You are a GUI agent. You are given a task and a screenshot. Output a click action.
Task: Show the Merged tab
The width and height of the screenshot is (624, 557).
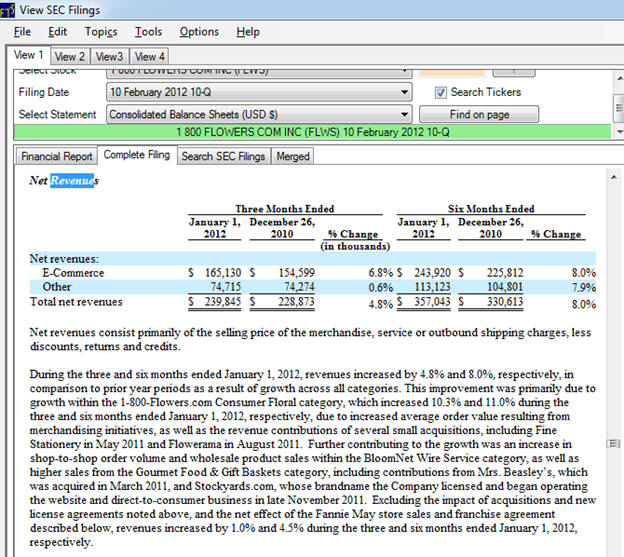pyautogui.click(x=292, y=156)
